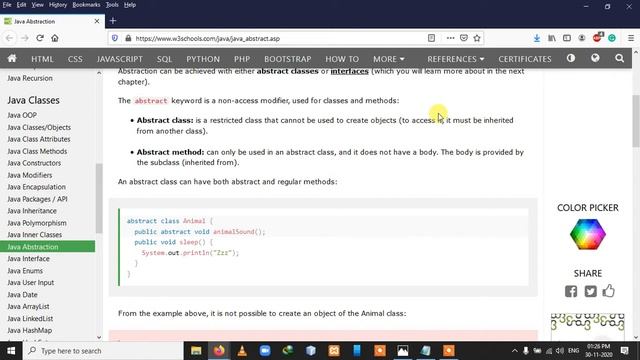The width and height of the screenshot is (640, 360).
Task: Open the Windows notification center icon
Action: tap(624, 351)
